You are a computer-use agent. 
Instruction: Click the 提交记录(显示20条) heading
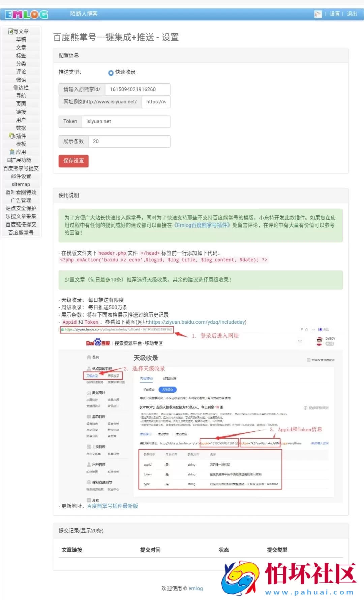[x=81, y=531]
